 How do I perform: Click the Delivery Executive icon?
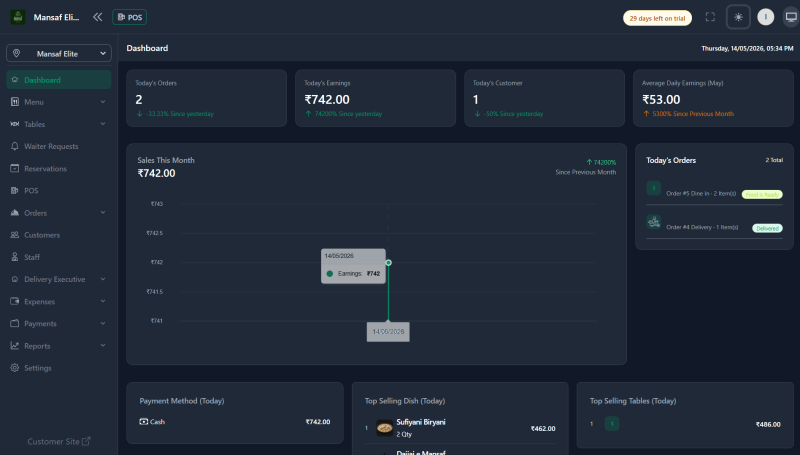pos(15,279)
